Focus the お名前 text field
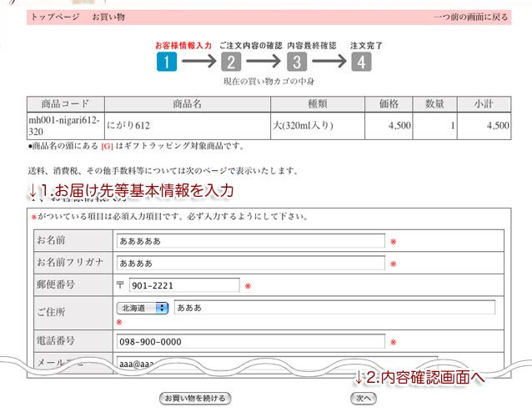Viewport: 532px width, 412px height. point(250,241)
